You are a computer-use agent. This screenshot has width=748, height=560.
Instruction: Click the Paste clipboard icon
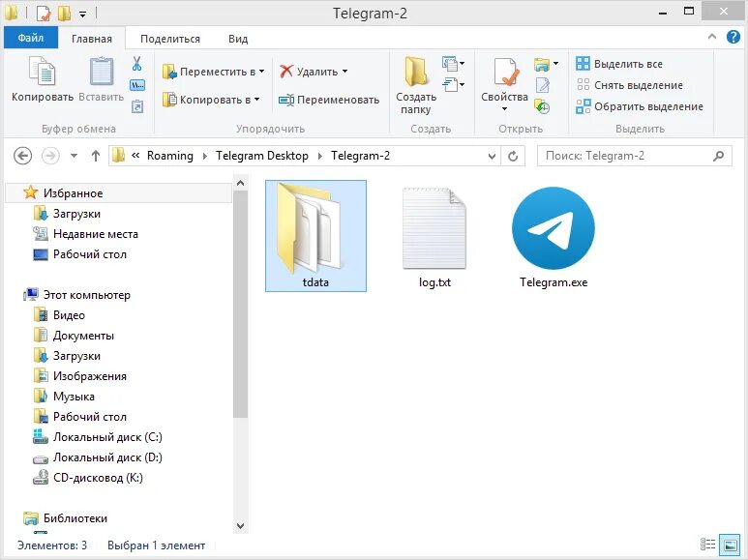(x=102, y=73)
